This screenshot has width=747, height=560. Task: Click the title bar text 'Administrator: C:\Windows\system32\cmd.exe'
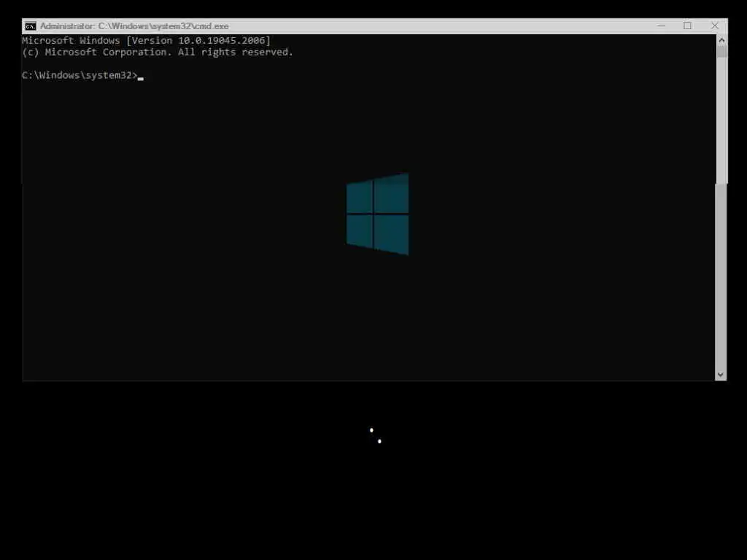click(x=134, y=26)
